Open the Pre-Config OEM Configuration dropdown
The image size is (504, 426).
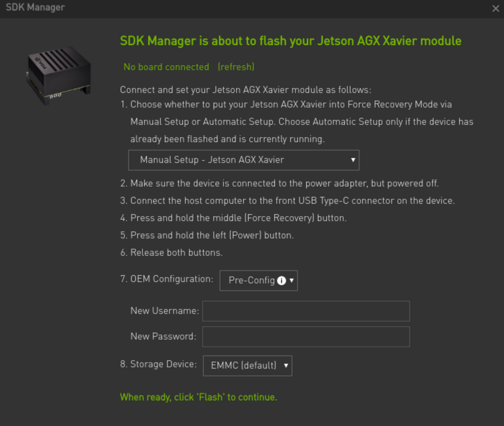259,280
